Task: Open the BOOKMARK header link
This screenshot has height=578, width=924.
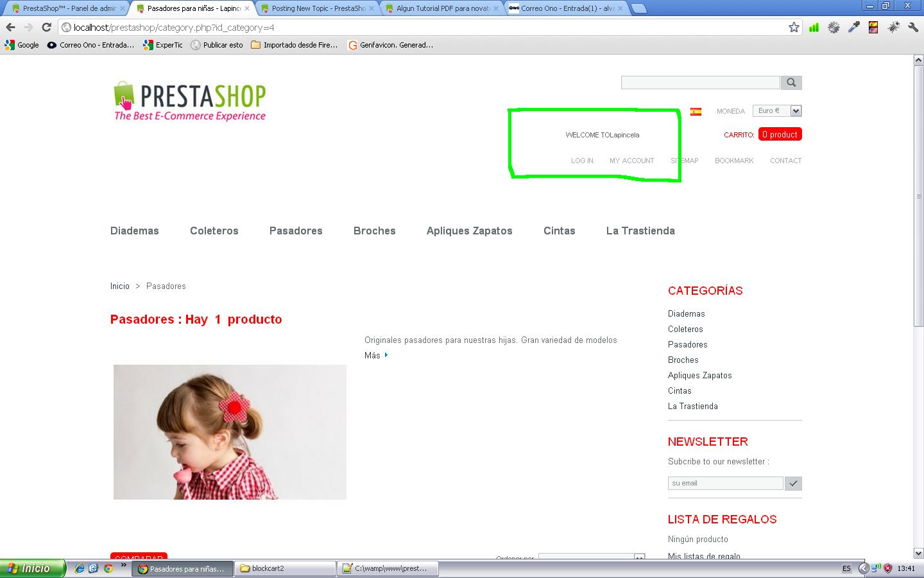Action: pos(734,161)
